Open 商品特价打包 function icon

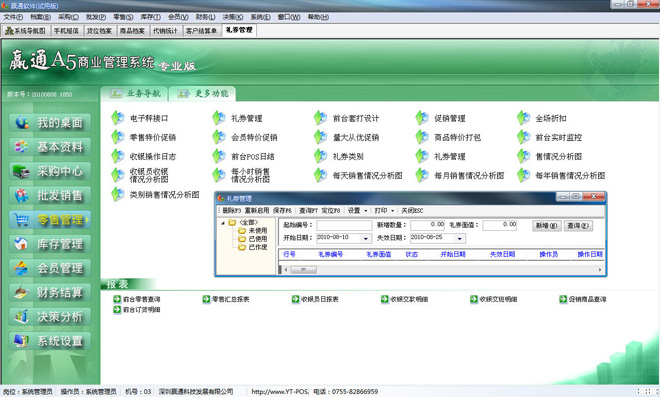pos(422,137)
